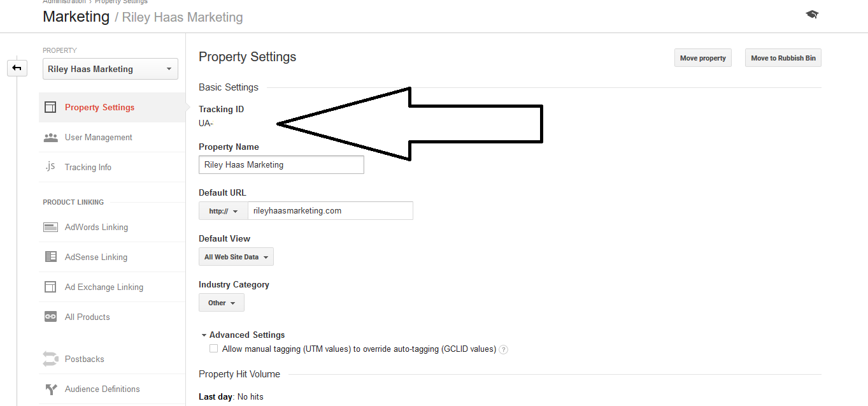Click the Basic Settings heading
The width and height of the screenshot is (868, 406).
(229, 87)
